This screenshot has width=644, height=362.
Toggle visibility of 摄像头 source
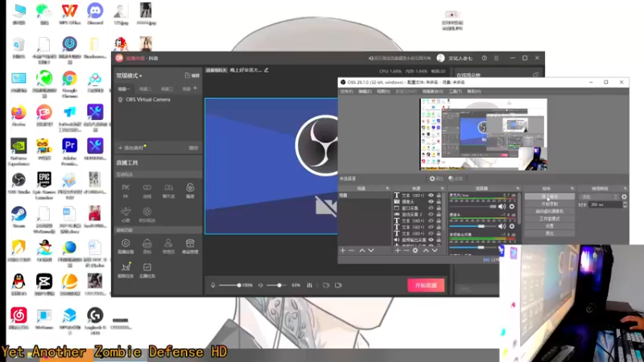[431, 202]
